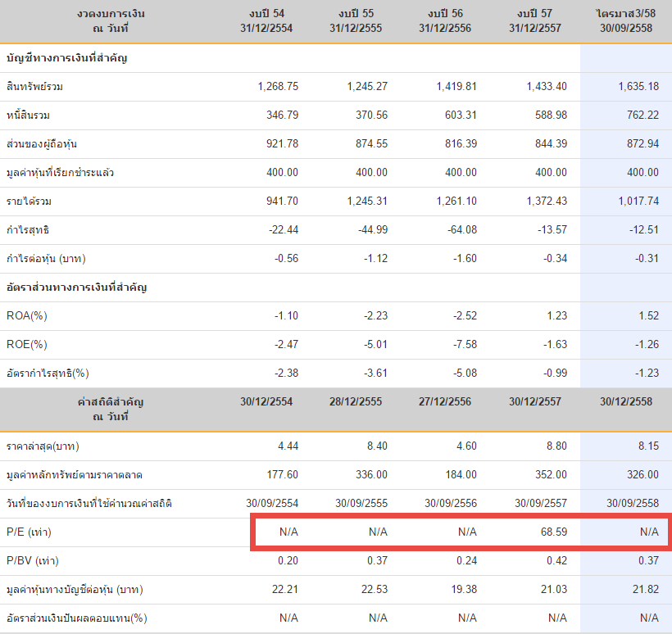672x634 pixels.
Task: Select the รายได้รวม row label
Action: [30, 202]
